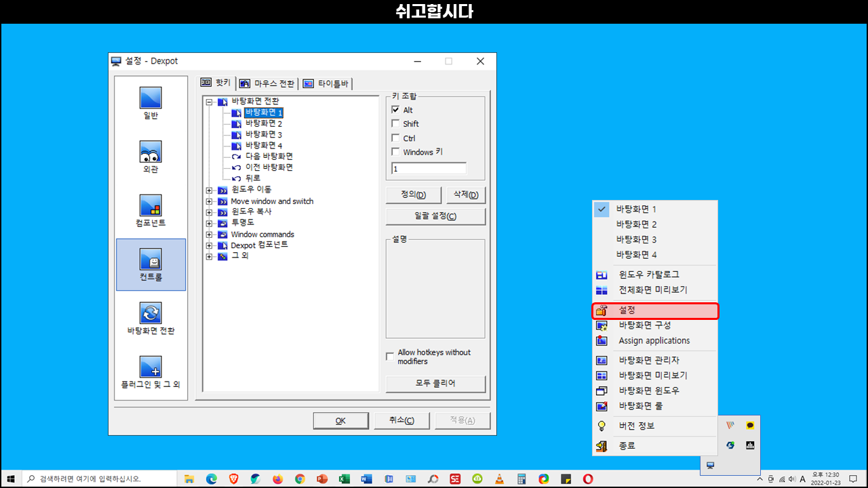Open the 외관 settings category

point(151,158)
